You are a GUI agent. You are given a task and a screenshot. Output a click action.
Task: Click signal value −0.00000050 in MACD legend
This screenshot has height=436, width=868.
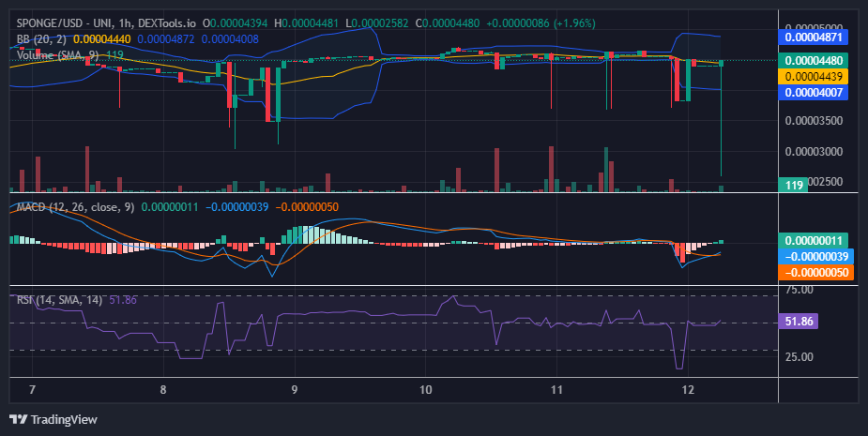[307, 207]
